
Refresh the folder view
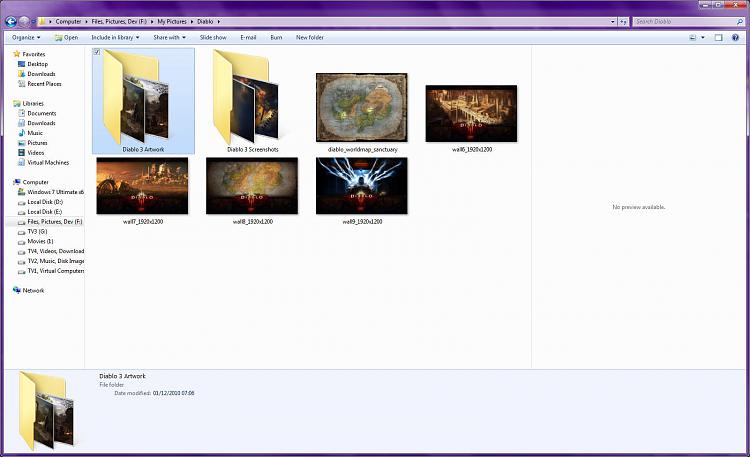[x=623, y=22]
